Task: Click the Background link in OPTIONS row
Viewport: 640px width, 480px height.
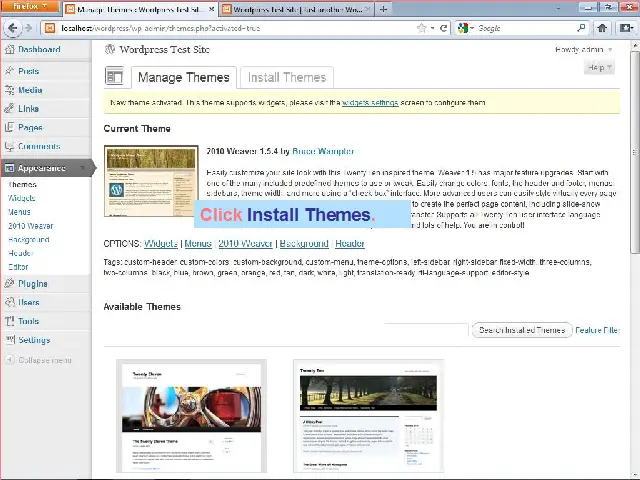Action: click(304, 244)
